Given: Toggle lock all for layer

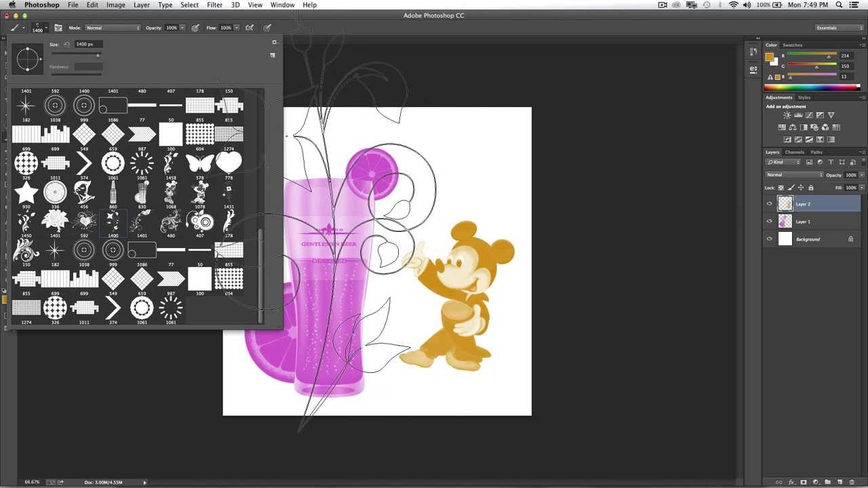Looking at the screenshot, I should click(811, 188).
